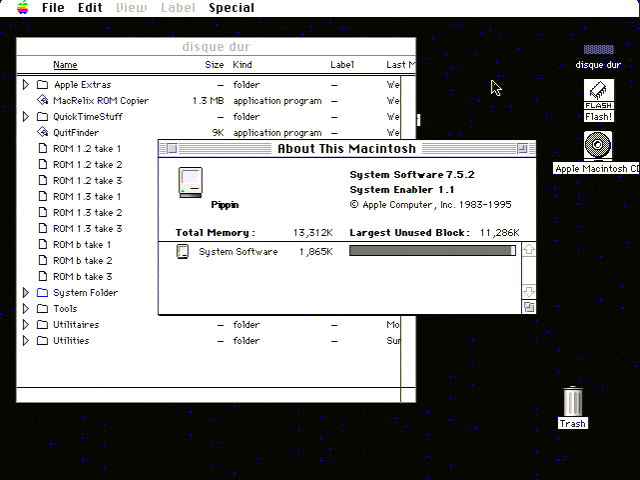This screenshot has width=640, height=480.
Task: Click the 'MacRelix ROM Copier' file name
Action: tap(101, 100)
